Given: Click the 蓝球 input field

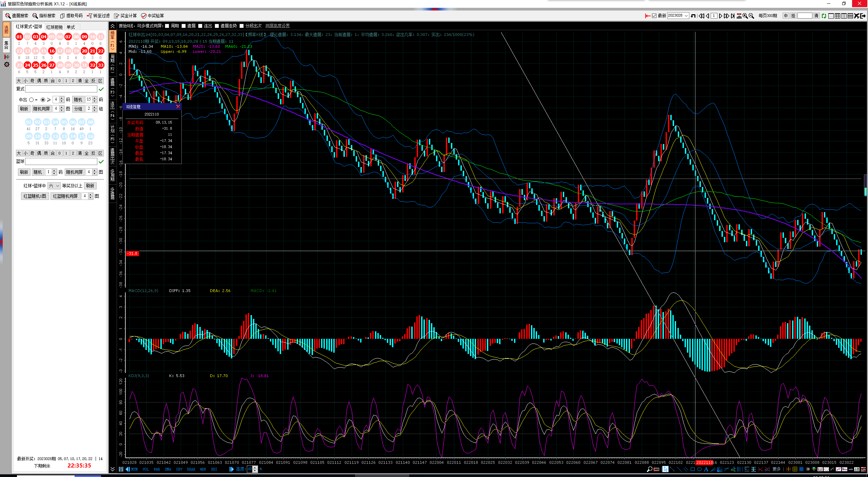Looking at the screenshot, I should [61, 162].
